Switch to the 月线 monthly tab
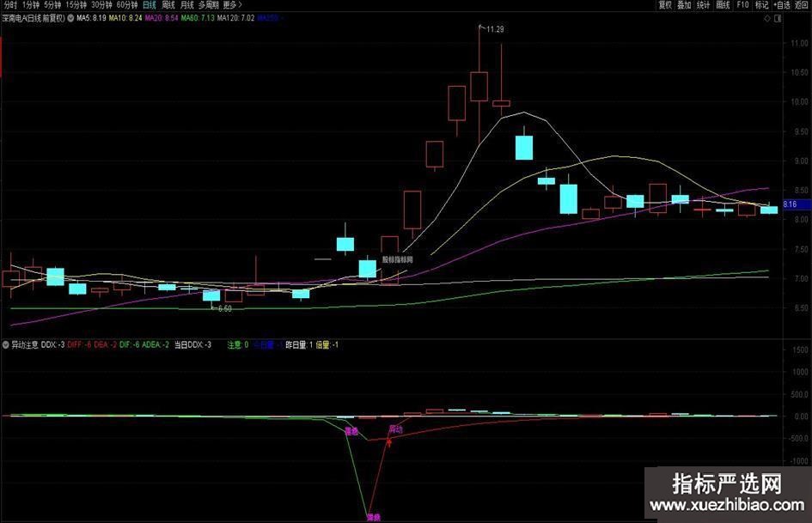The width and height of the screenshot is (812, 523). (x=187, y=4)
